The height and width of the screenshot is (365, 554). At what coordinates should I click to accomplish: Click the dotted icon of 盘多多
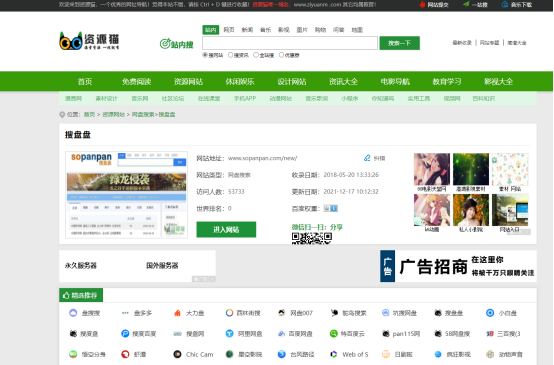click(x=125, y=313)
